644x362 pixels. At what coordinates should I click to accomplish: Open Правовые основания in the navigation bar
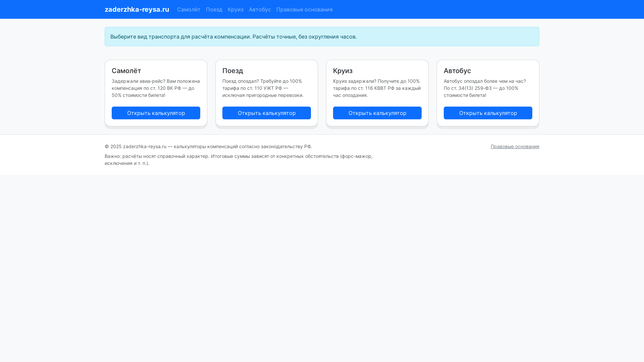tap(305, 9)
